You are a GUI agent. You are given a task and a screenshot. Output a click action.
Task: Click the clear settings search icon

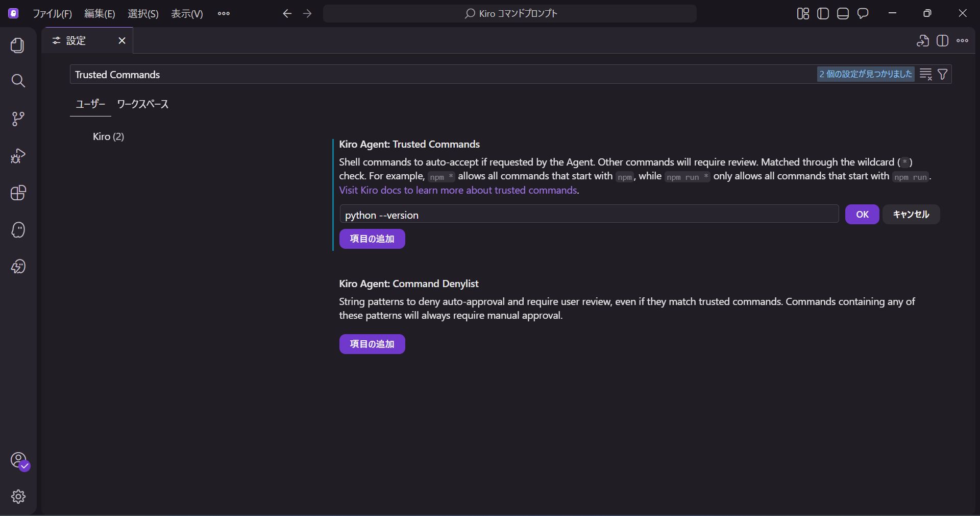tap(925, 75)
